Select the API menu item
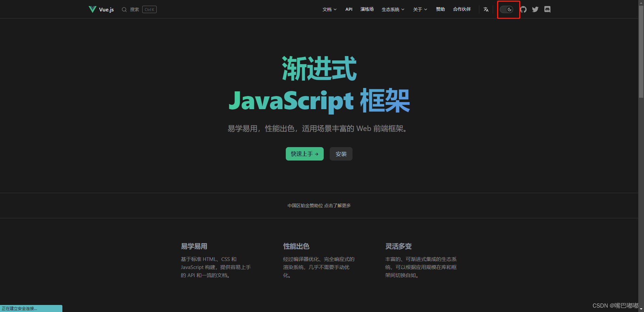 (348, 9)
